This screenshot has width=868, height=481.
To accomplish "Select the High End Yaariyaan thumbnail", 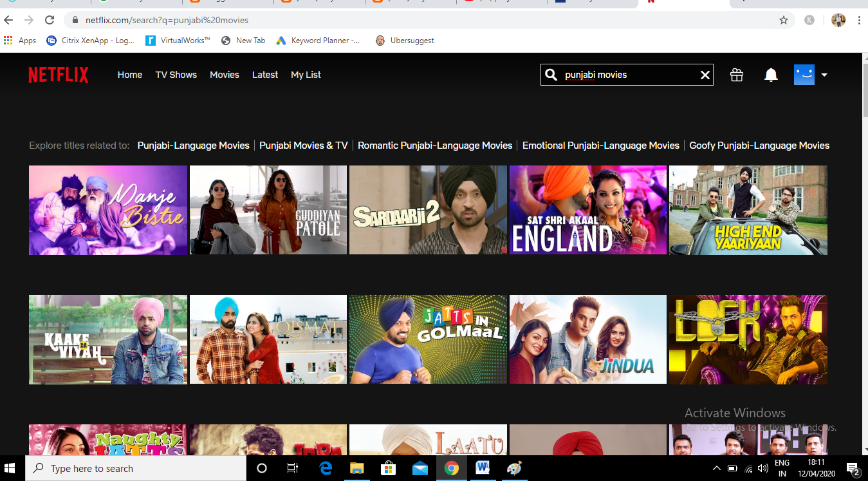I will (748, 210).
